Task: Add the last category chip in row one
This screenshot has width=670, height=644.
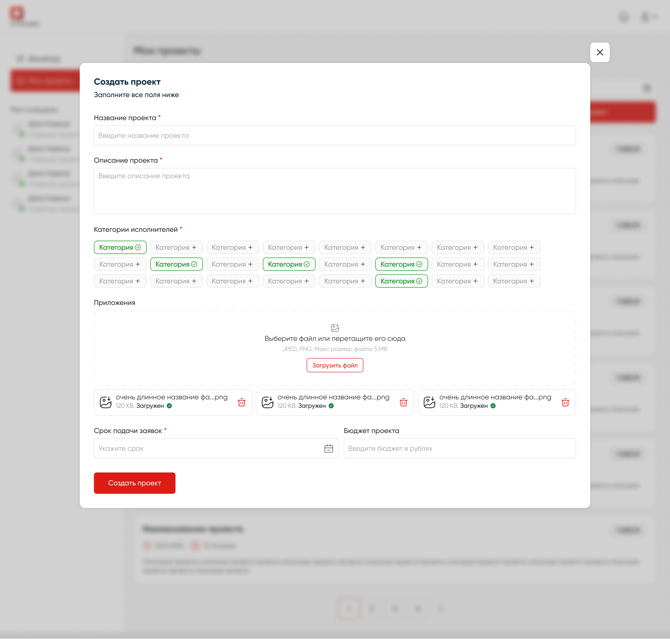Action: pyautogui.click(x=514, y=247)
